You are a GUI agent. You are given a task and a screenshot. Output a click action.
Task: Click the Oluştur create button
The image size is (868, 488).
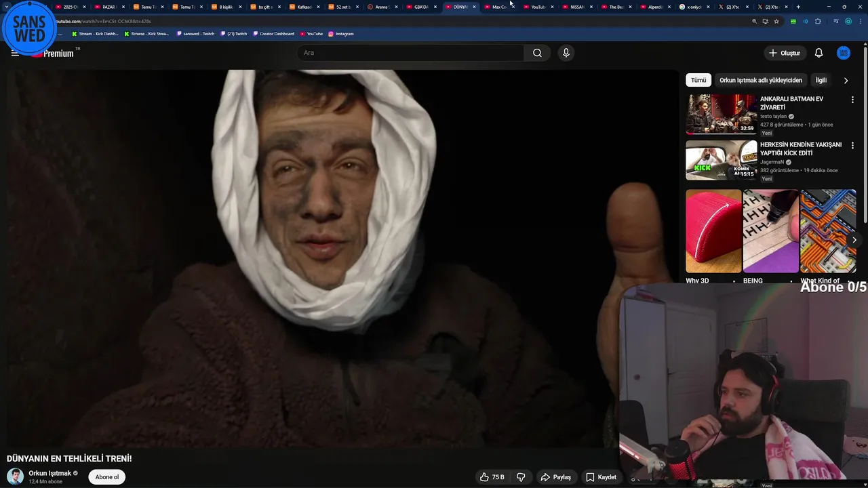pos(784,53)
